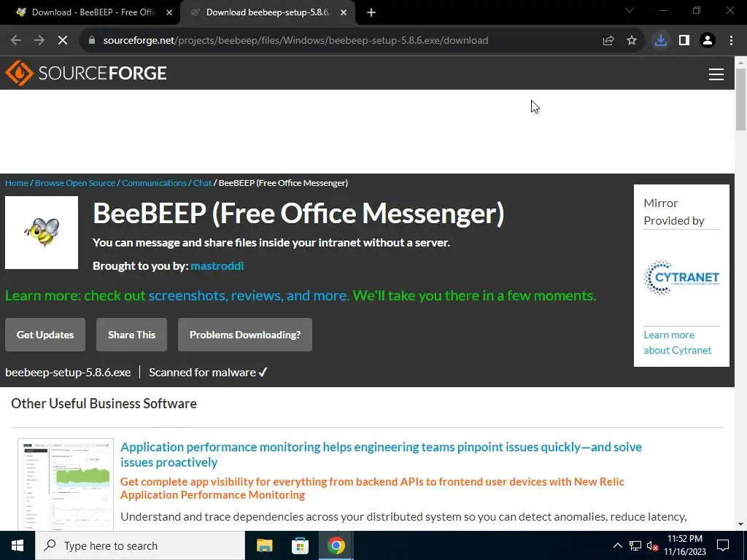Click the Get Updates button
The height and width of the screenshot is (560, 747).
point(45,335)
